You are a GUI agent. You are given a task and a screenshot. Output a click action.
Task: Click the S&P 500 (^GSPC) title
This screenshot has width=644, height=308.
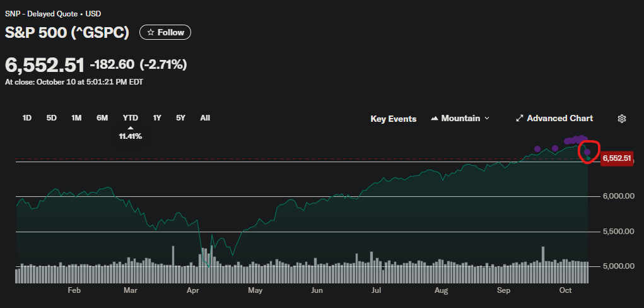[x=67, y=32]
